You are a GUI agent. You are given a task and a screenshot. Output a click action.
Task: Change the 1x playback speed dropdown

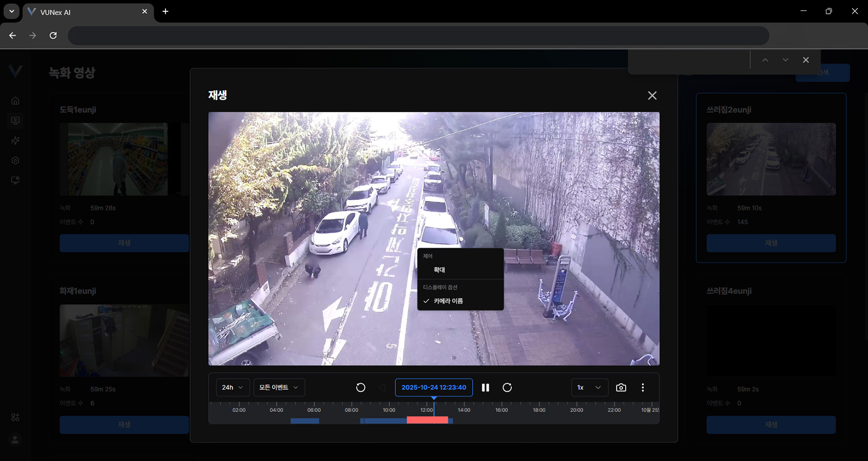pos(589,388)
